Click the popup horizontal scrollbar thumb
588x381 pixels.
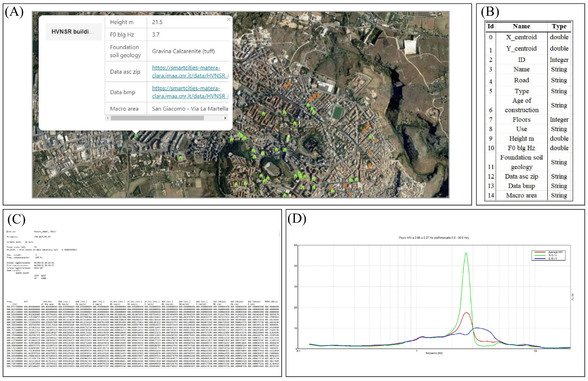[157, 118]
